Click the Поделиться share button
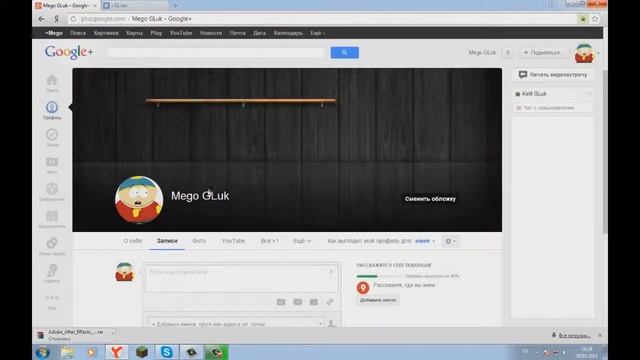Viewport: 640px width, 360px height. tap(543, 52)
